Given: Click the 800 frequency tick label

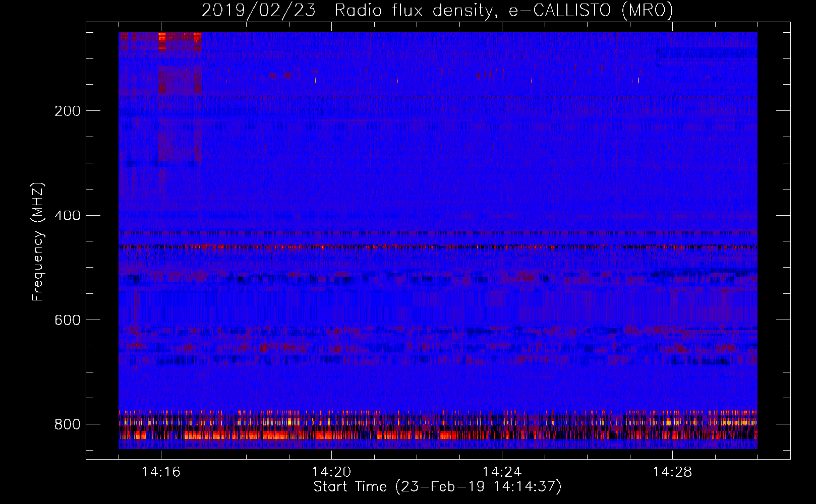Looking at the screenshot, I should click(68, 424).
